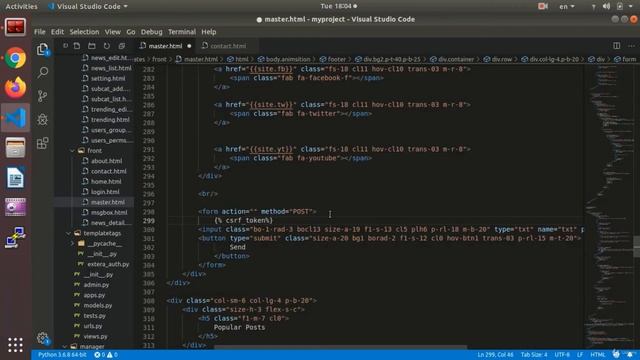The height and width of the screenshot is (360, 640).
Task: Click LF end of line selector
Action: [580, 355]
